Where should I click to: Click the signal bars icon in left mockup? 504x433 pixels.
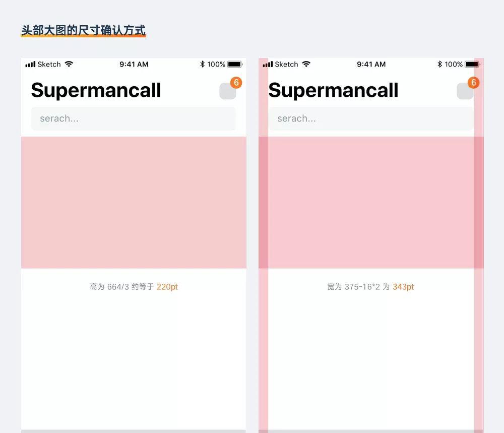click(x=31, y=65)
